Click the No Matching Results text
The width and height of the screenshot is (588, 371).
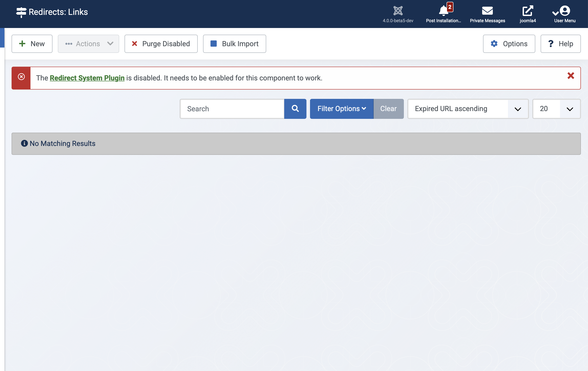coord(62,144)
